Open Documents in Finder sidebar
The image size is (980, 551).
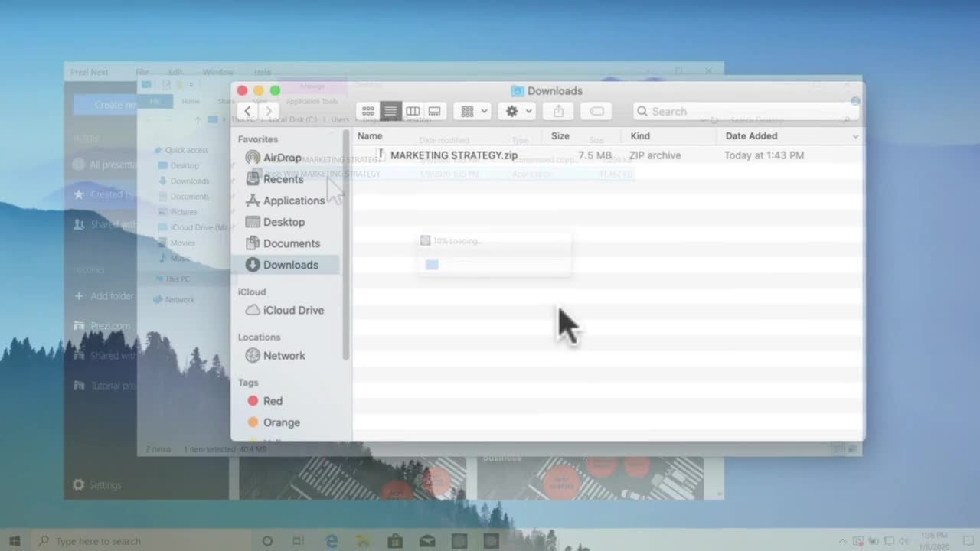click(x=283, y=243)
